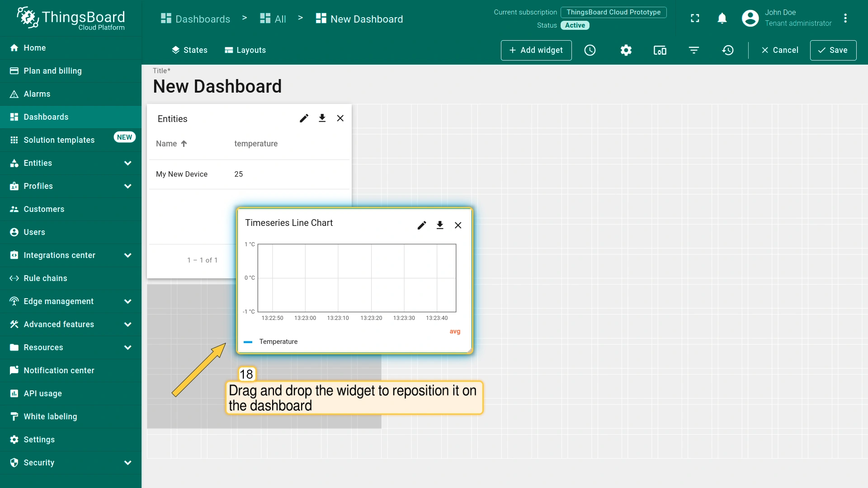Click the Temperature legend color swatch

[x=248, y=342]
